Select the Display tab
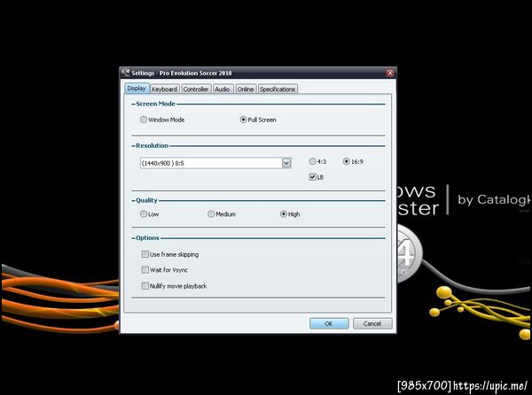The height and width of the screenshot is (395, 532). pos(137,88)
